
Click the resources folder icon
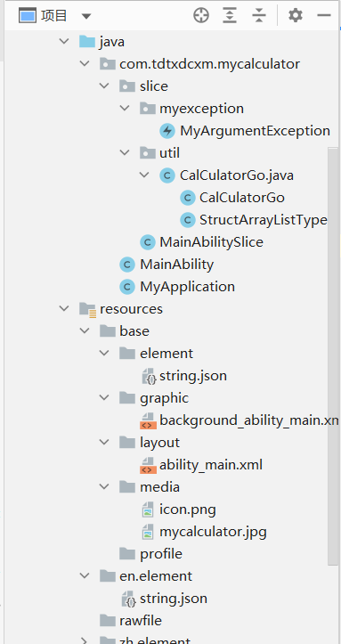pyautogui.click(x=88, y=309)
